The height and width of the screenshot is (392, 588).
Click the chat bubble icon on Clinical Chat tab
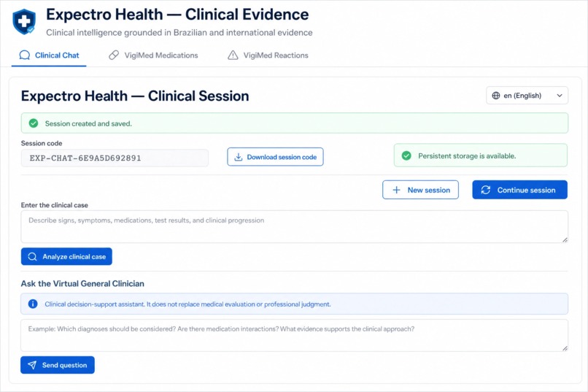[x=24, y=55]
